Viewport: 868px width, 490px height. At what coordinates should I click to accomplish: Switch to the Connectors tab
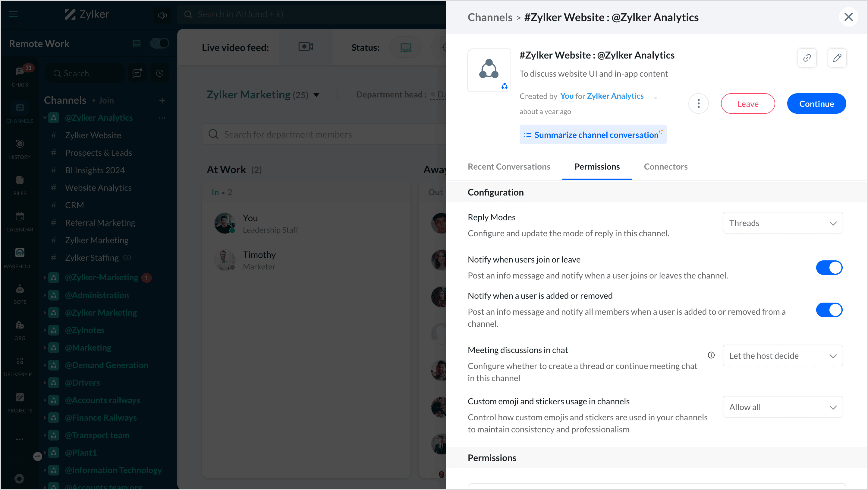[x=665, y=167]
